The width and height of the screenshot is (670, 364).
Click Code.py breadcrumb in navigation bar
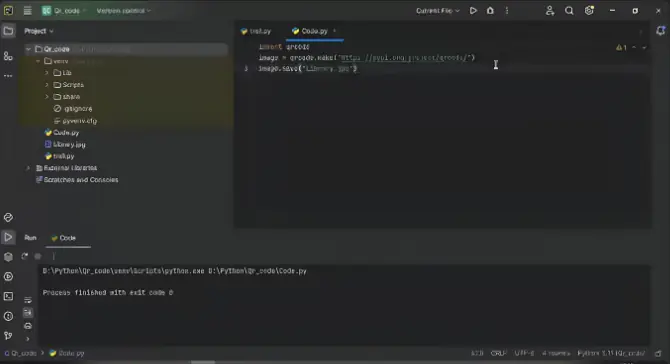67,353
